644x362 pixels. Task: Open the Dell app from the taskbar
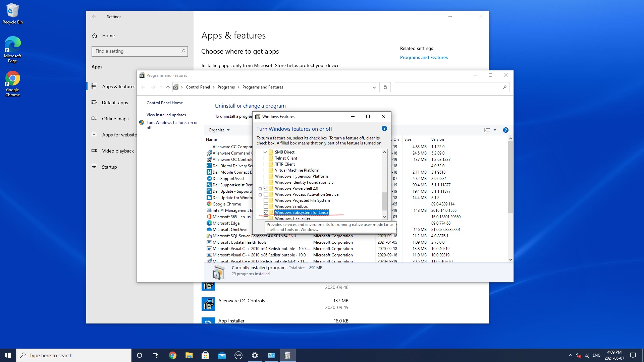tap(238, 355)
